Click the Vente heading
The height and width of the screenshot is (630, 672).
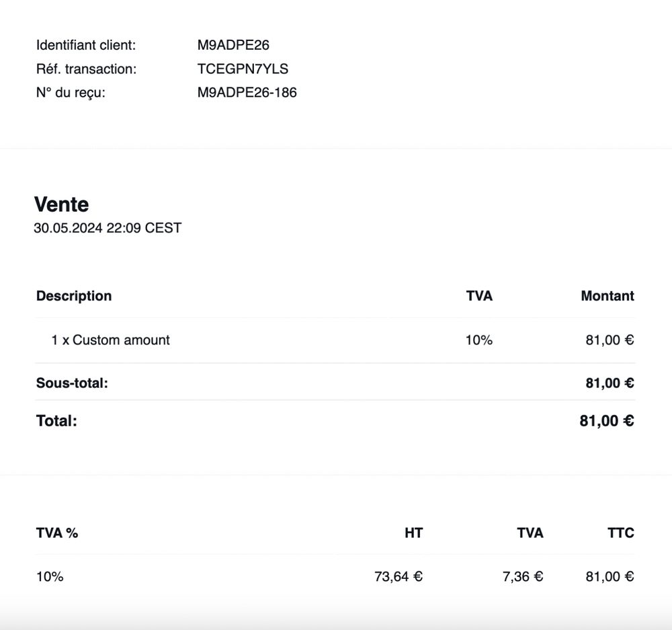[x=61, y=204]
